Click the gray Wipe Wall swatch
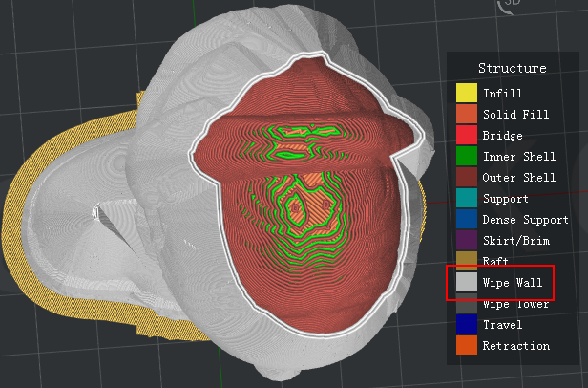 [466, 283]
